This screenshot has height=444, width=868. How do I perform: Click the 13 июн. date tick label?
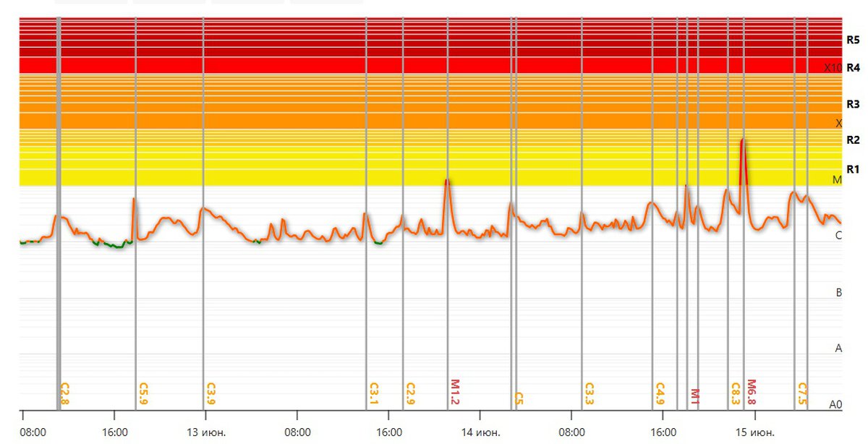pyautogui.click(x=206, y=432)
